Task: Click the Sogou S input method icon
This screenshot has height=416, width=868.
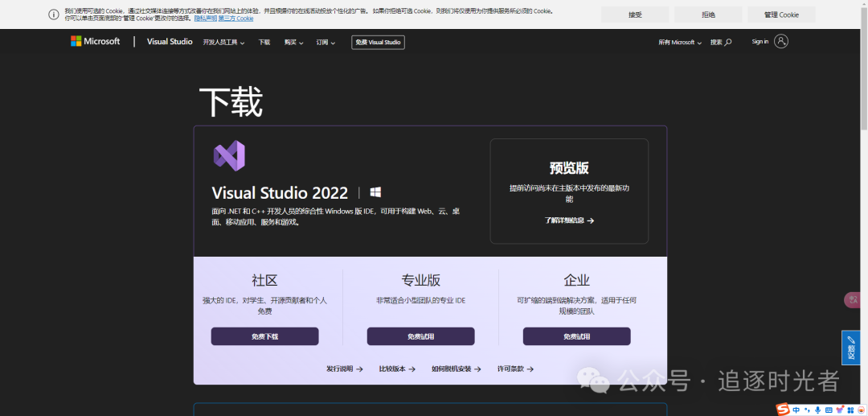Action: (x=783, y=410)
